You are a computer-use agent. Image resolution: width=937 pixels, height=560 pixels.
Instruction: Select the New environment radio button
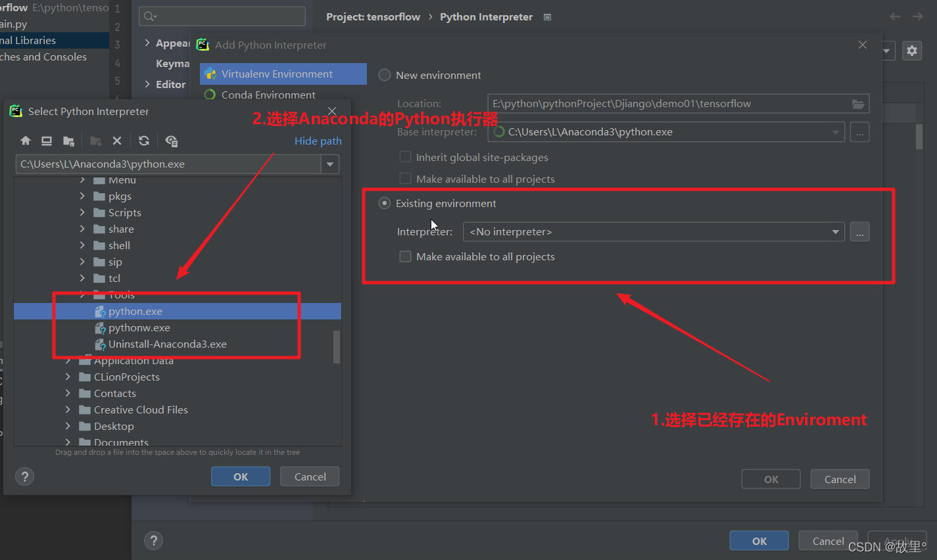tap(385, 76)
